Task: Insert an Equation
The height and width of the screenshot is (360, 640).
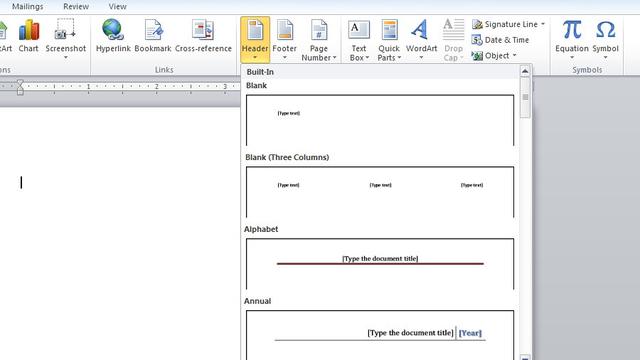Action: (x=572, y=39)
